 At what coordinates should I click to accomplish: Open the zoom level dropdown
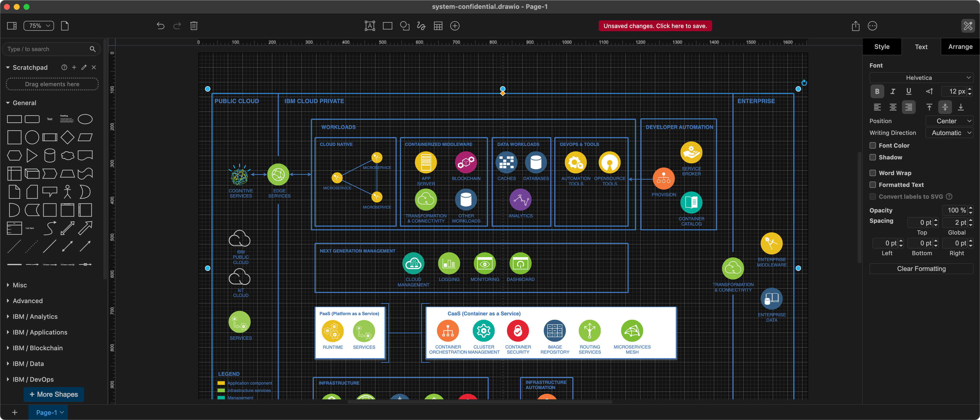tap(38, 26)
